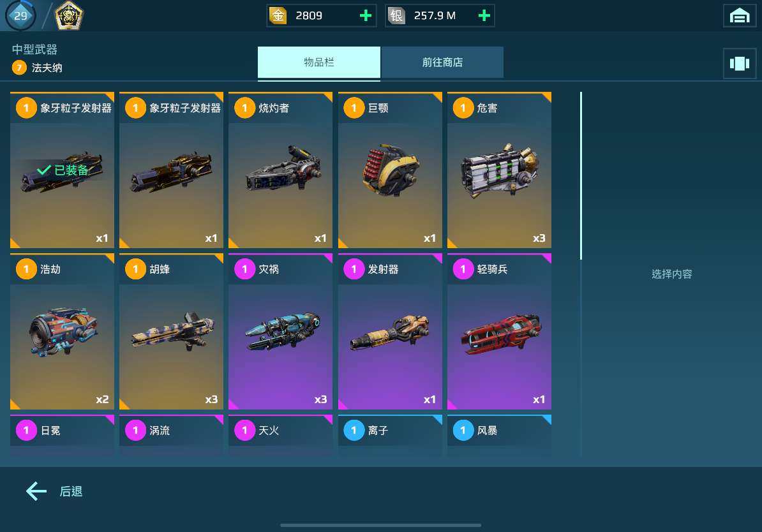Select the purple 灾祸 weapon card
762x532 pixels.
[280, 331]
